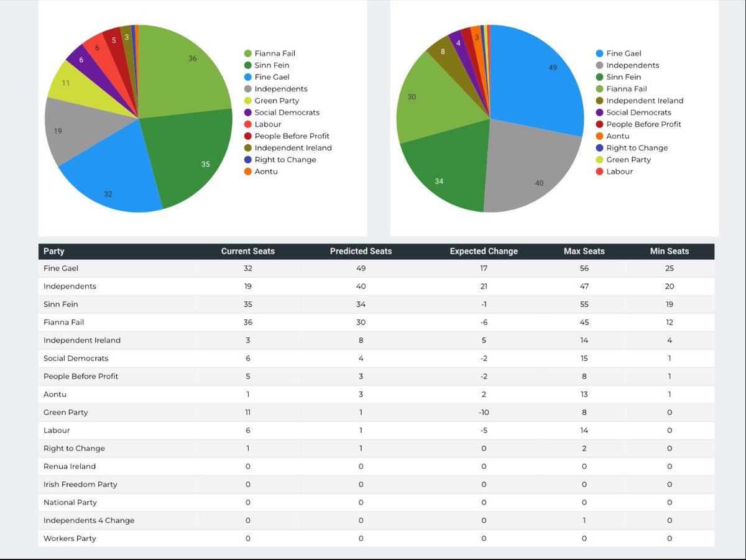This screenshot has width=746, height=560.
Task: Toggle Right to Change legend entry in first chart
Action: 280,160
